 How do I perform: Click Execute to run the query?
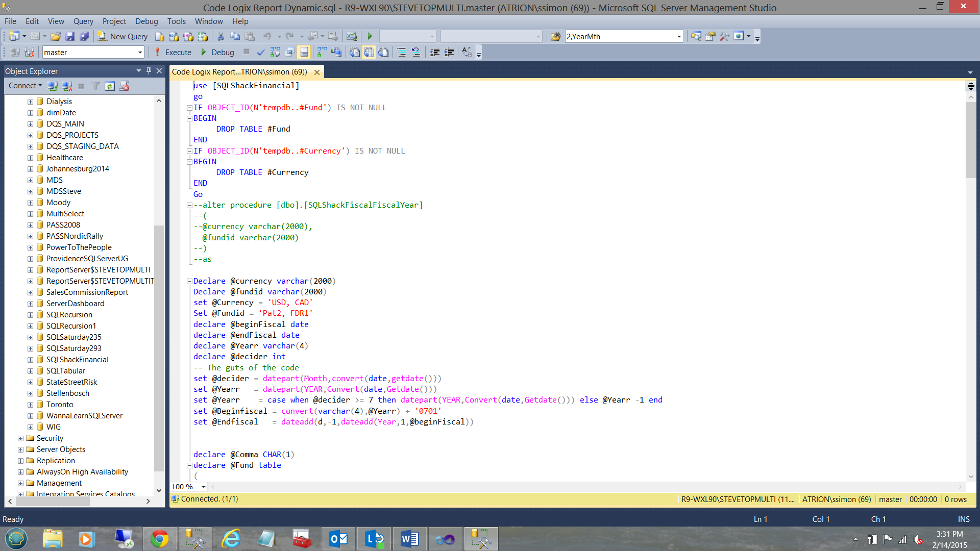(x=173, y=52)
